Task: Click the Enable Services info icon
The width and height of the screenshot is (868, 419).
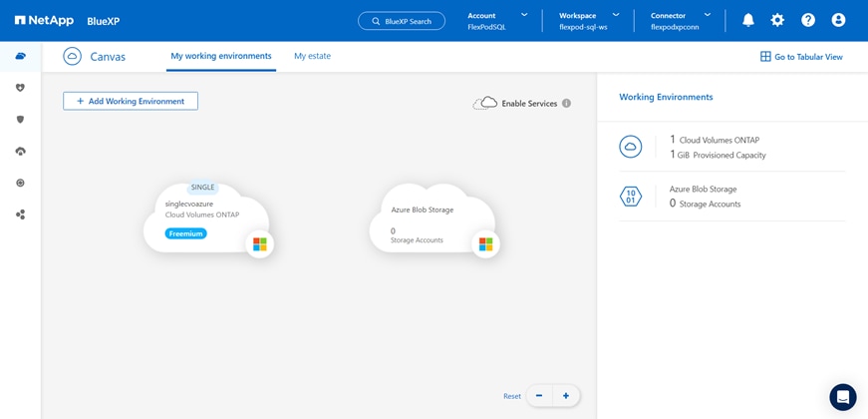Action: [x=566, y=103]
